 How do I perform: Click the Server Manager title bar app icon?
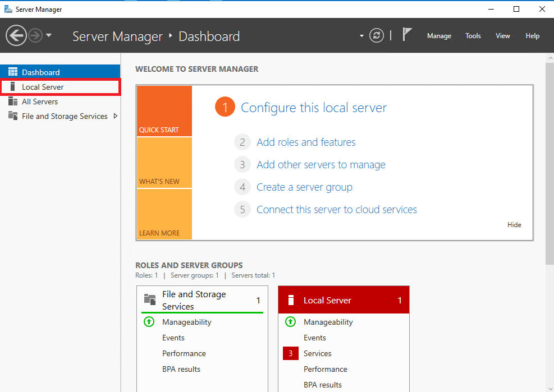click(8, 9)
